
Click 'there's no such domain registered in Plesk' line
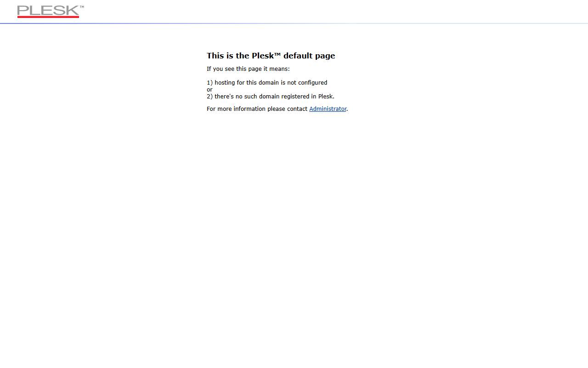pos(271,97)
